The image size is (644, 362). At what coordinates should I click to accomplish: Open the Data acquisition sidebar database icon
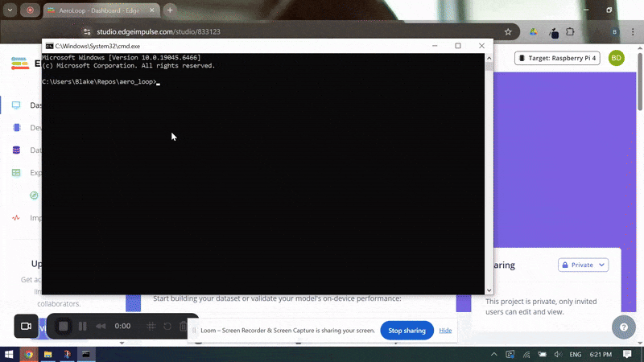16,150
